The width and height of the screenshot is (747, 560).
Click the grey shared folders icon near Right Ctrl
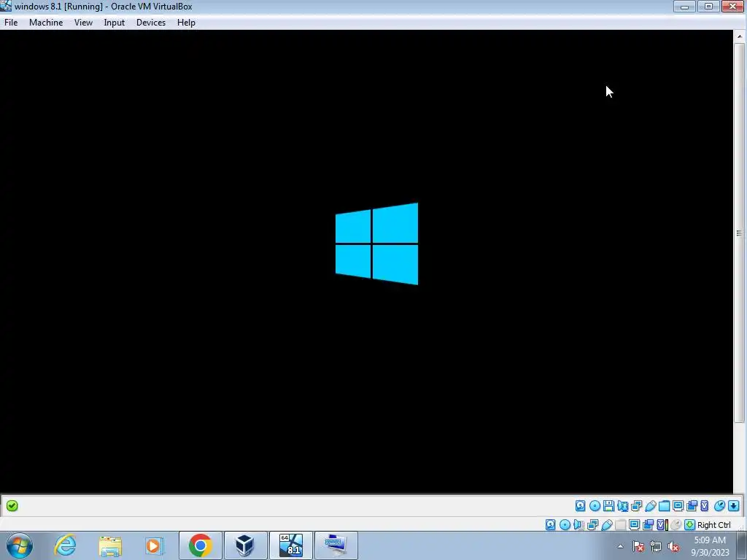click(620, 525)
